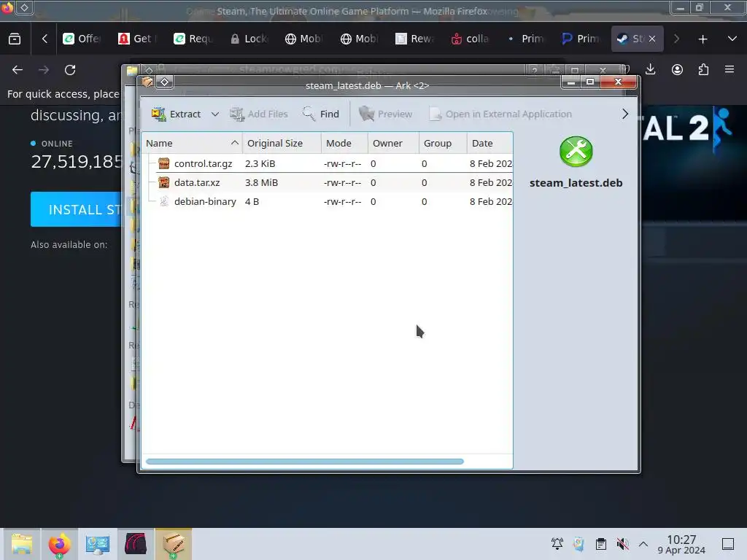Select the control.tar.gz file row
This screenshot has height=560, width=747.
328,164
